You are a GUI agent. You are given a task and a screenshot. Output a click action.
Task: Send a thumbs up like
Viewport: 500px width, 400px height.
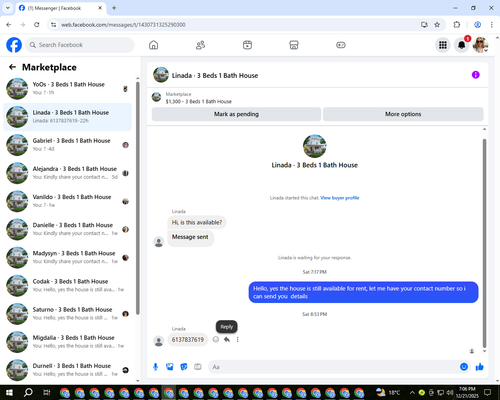click(480, 367)
